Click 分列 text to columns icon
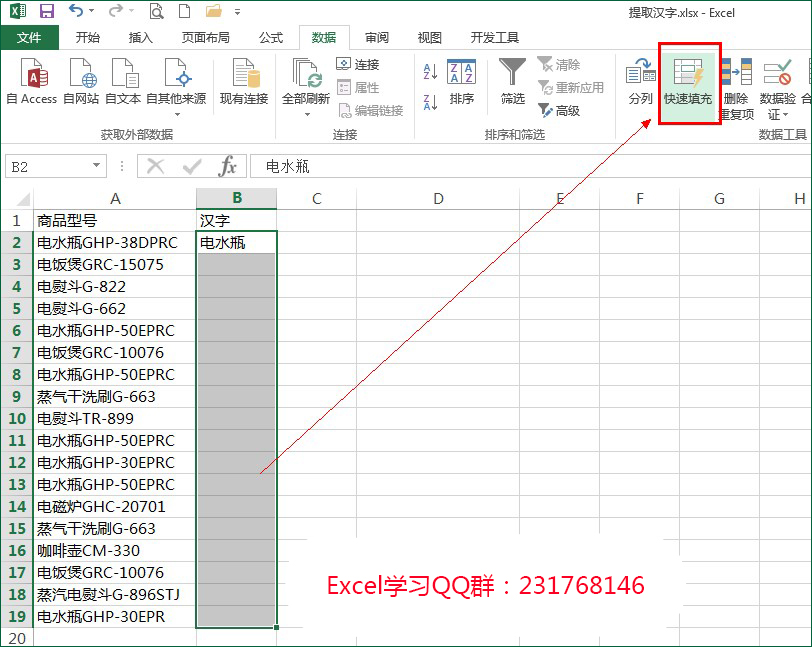 641,81
